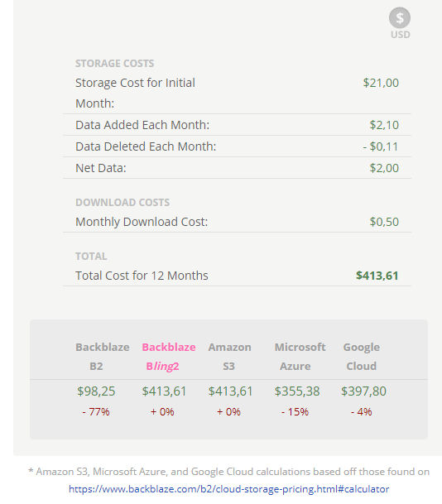Click the - 15% Azure percentage
442x504 pixels.
coord(295,412)
